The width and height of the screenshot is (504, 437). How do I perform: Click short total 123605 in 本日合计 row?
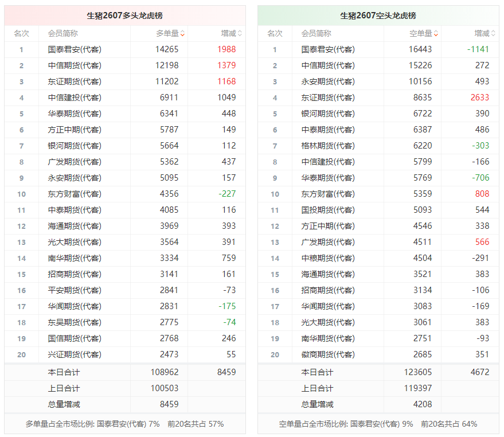tap(418, 372)
